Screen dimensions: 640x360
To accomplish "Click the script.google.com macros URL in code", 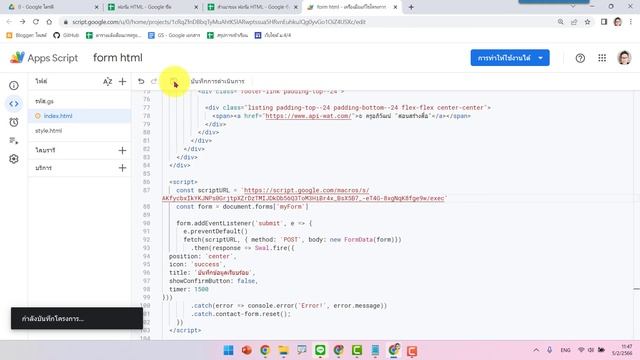I will 303,194.
